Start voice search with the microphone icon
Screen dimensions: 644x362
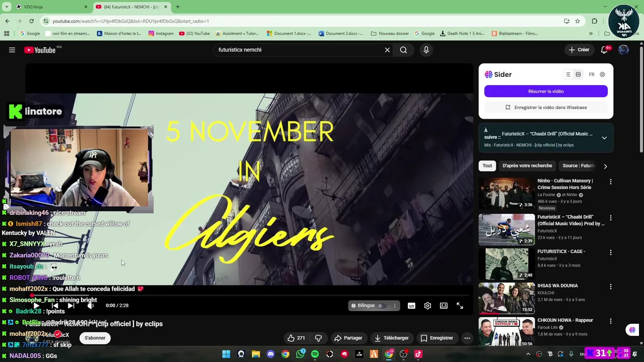(x=426, y=50)
